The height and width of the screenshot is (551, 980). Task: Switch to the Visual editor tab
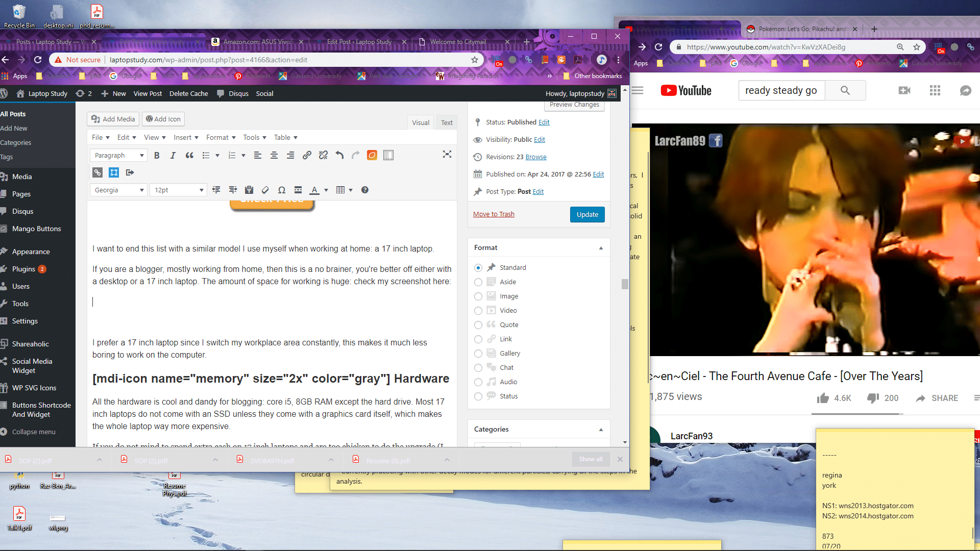[x=421, y=123]
